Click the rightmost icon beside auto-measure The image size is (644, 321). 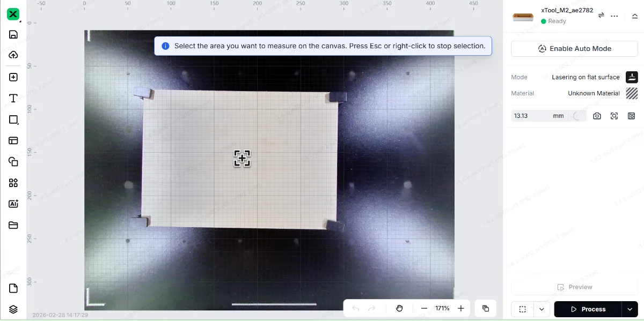[x=631, y=116]
